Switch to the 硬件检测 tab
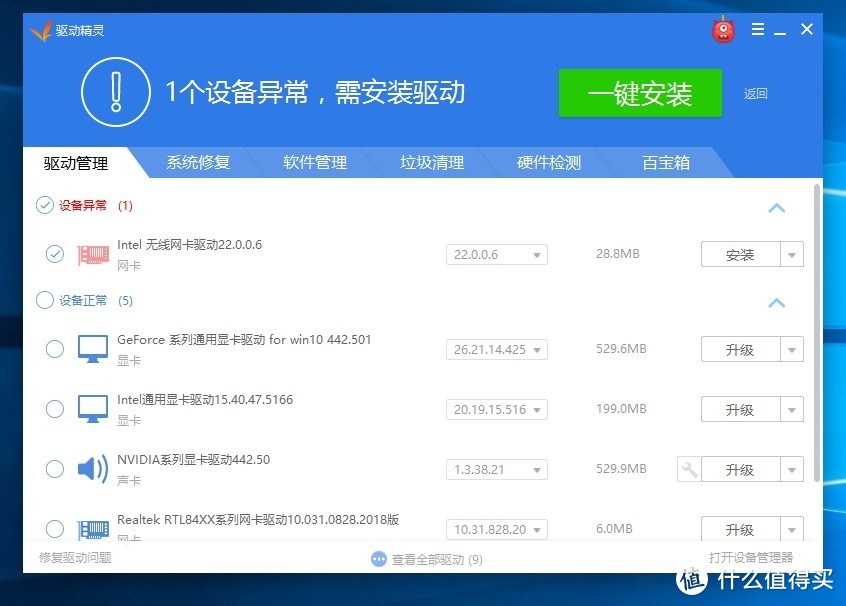846x606 pixels. (x=547, y=162)
